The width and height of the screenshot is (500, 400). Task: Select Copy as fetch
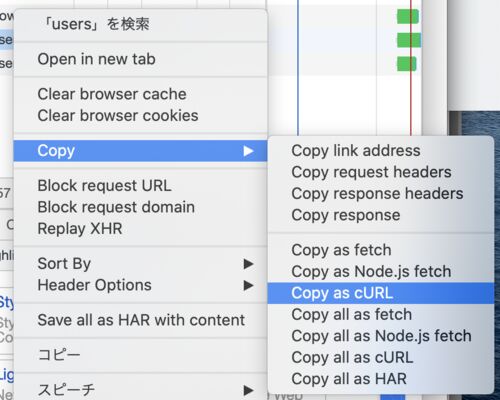(381, 250)
